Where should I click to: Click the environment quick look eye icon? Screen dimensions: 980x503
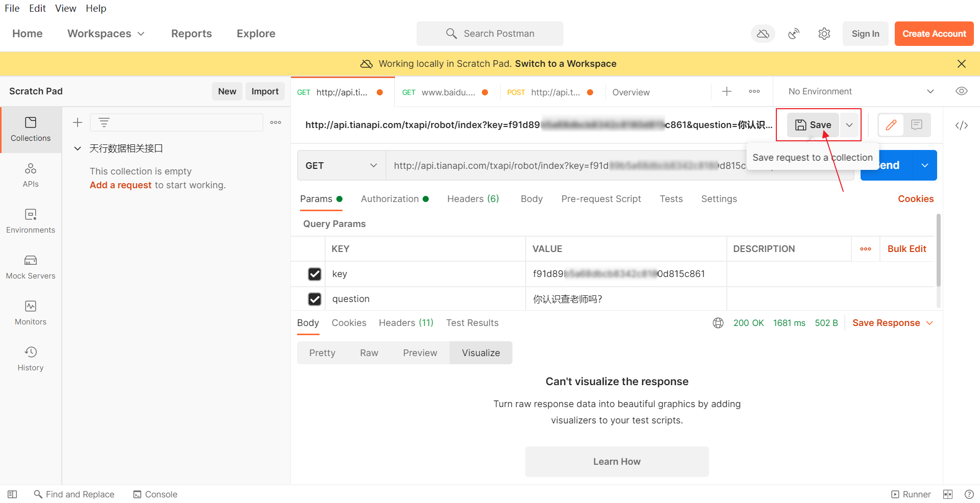(961, 91)
